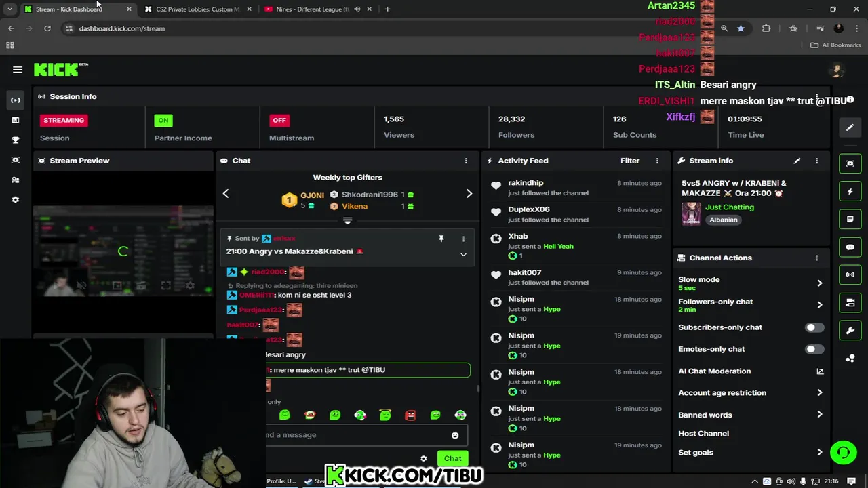Pin icon on the Angry vs Makazze message

tap(441, 239)
